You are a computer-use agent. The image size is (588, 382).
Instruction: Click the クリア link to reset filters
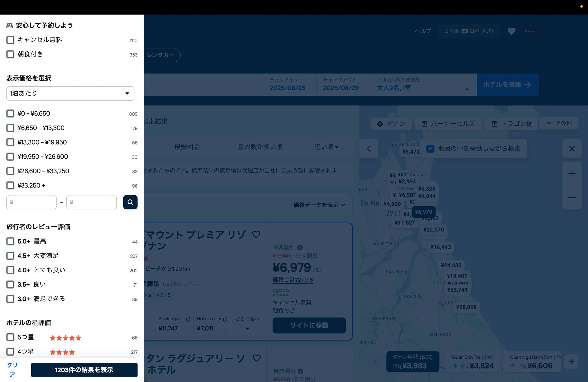[12, 370]
